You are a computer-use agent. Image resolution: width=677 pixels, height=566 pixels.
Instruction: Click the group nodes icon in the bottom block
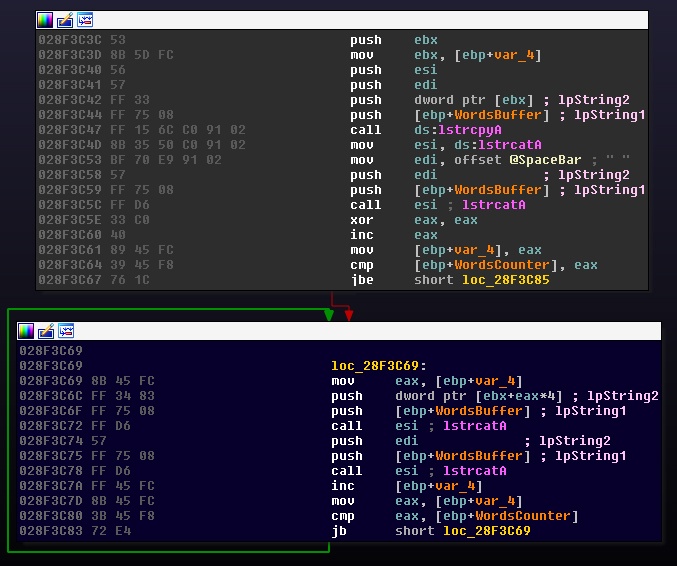66,331
